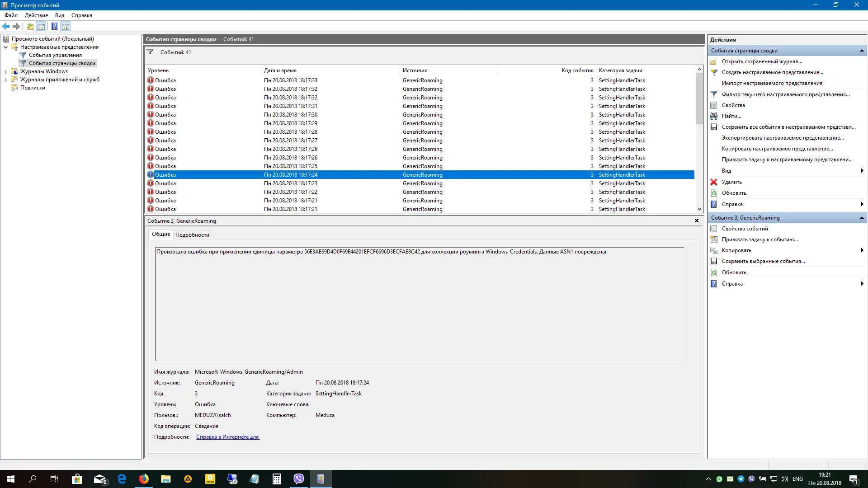Click the red X Delete icon
The image size is (868, 488).
coord(714,182)
